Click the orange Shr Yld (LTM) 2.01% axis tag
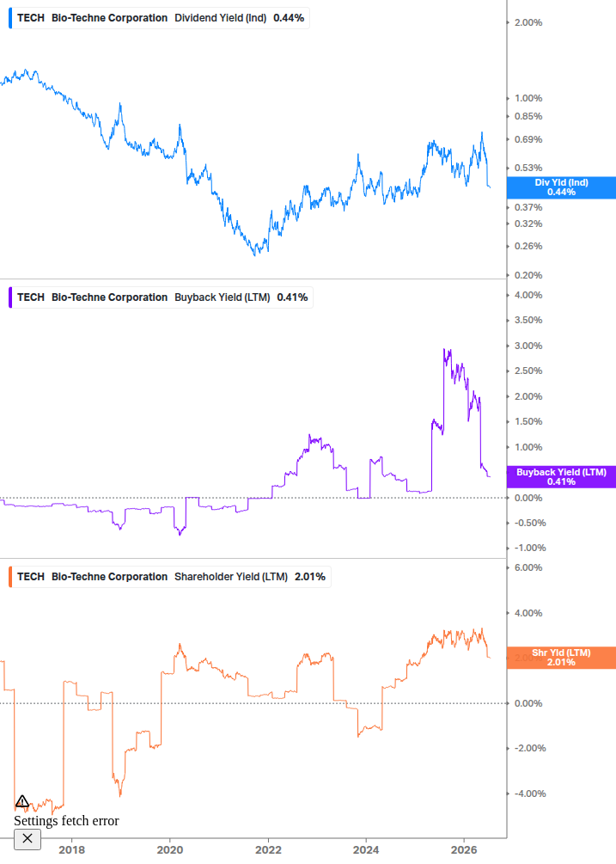 click(561, 658)
